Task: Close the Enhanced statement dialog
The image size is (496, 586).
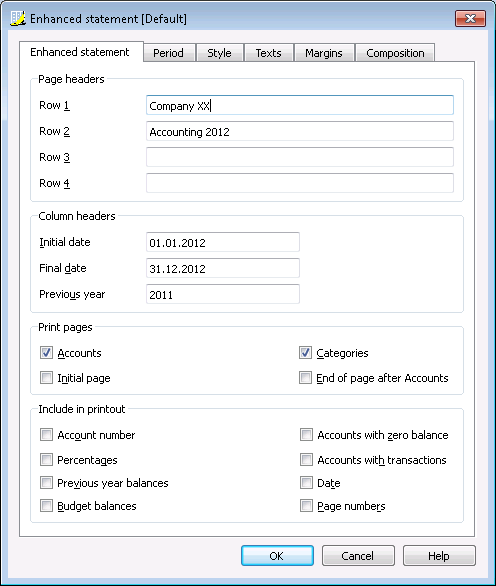Action: 470,18
